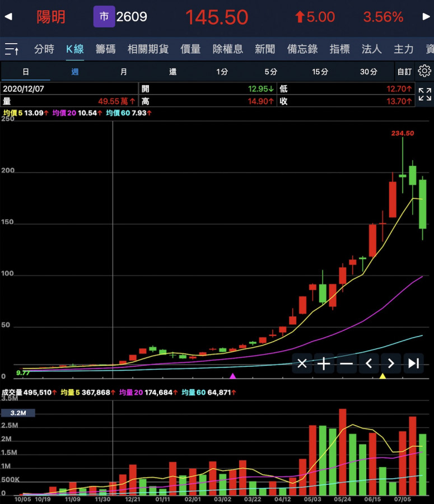Screen dimensions: 434x504
Task: Open the 自訂 custom period option
Action: coord(404,72)
